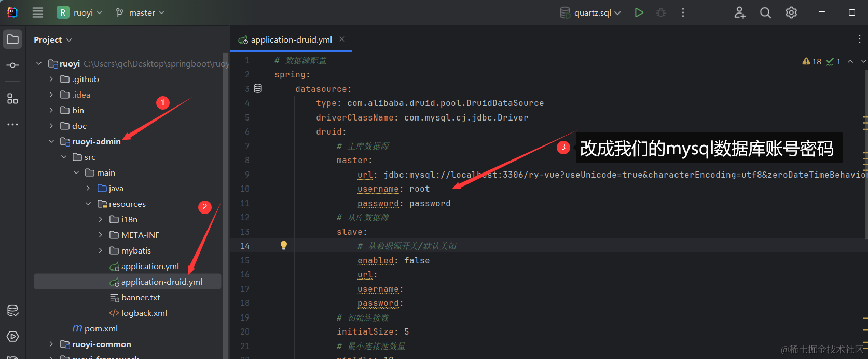The width and height of the screenshot is (868, 359).
Task: Click the 18 warnings inspection indicator
Action: click(812, 61)
